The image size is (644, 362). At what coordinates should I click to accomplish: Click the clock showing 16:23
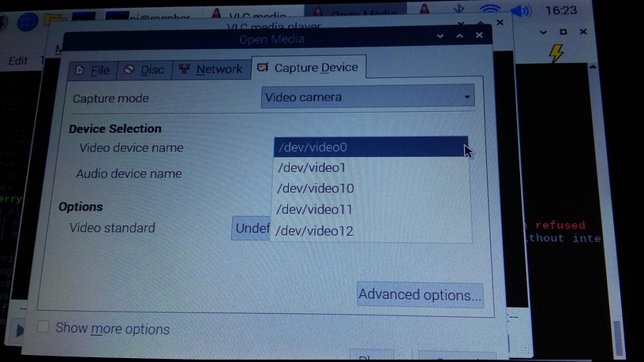click(561, 9)
